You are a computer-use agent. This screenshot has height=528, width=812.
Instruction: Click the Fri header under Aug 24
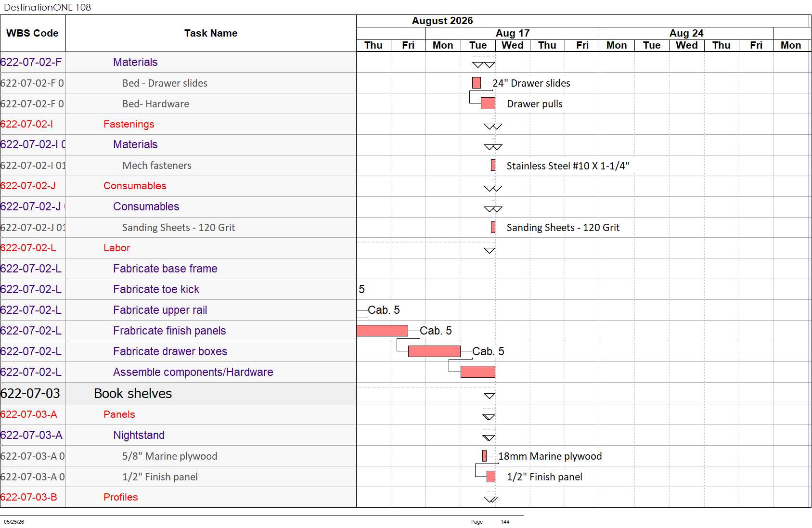click(756, 45)
